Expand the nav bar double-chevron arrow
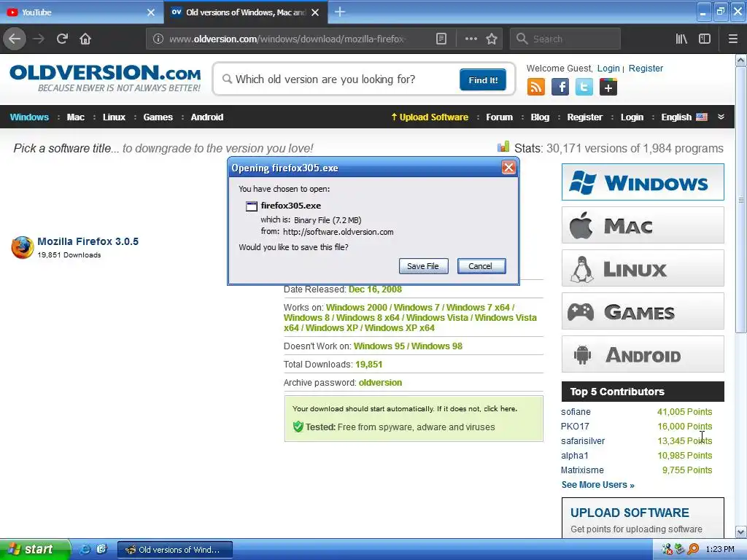The height and width of the screenshot is (560, 747). coord(721,117)
